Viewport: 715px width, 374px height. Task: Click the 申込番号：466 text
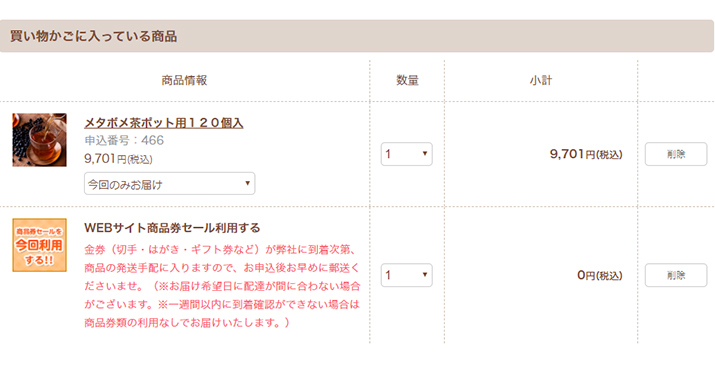[x=124, y=140]
